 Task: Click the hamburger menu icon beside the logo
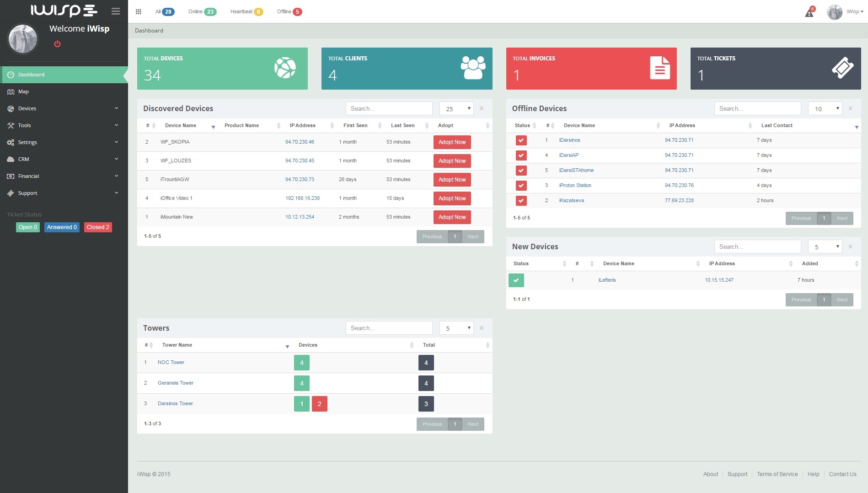(x=116, y=11)
